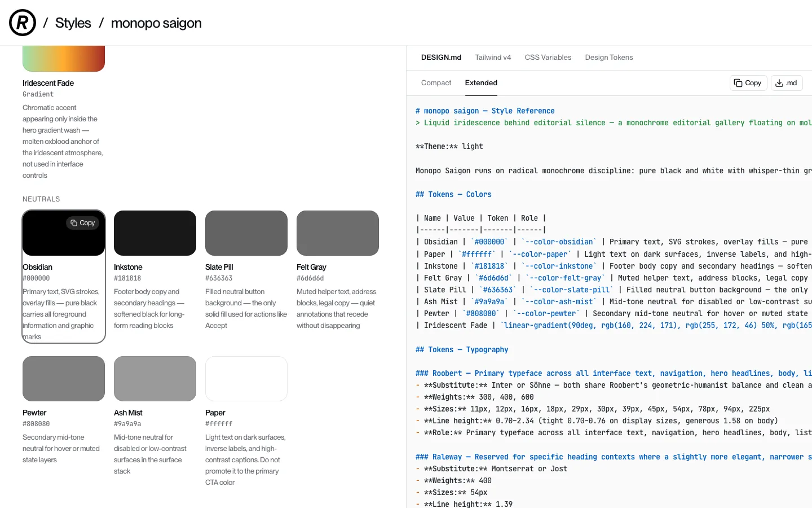The image size is (812, 508).
Task: Open the monopo saigon breadcrumb
Action: click(156, 23)
